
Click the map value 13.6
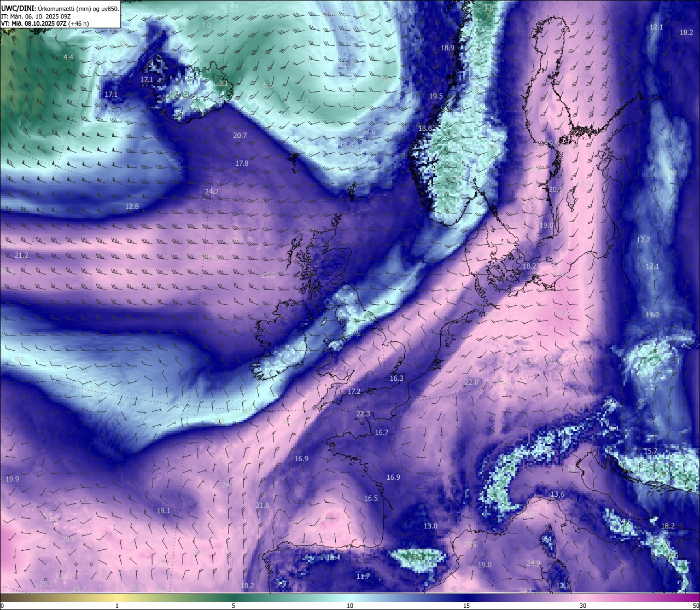tap(557, 495)
